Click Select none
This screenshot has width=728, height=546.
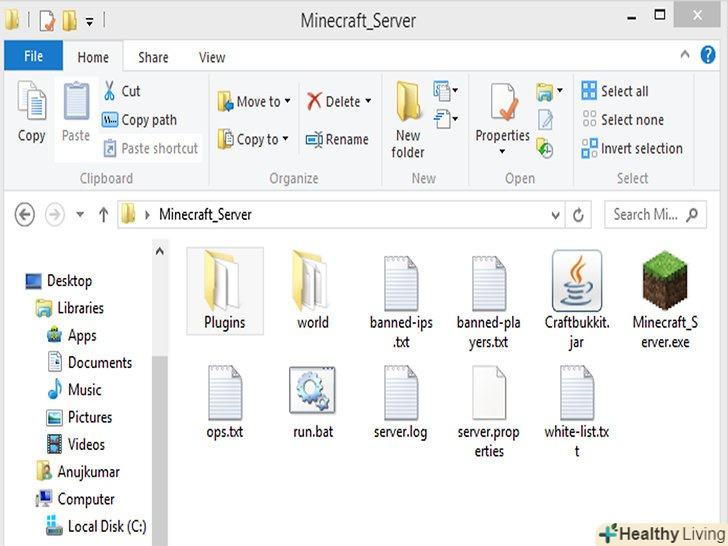[623, 120]
